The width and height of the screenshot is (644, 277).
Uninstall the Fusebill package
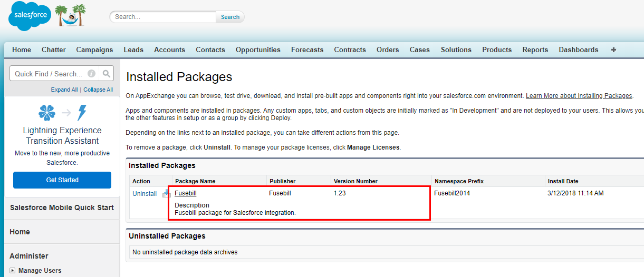tap(145, 193)
